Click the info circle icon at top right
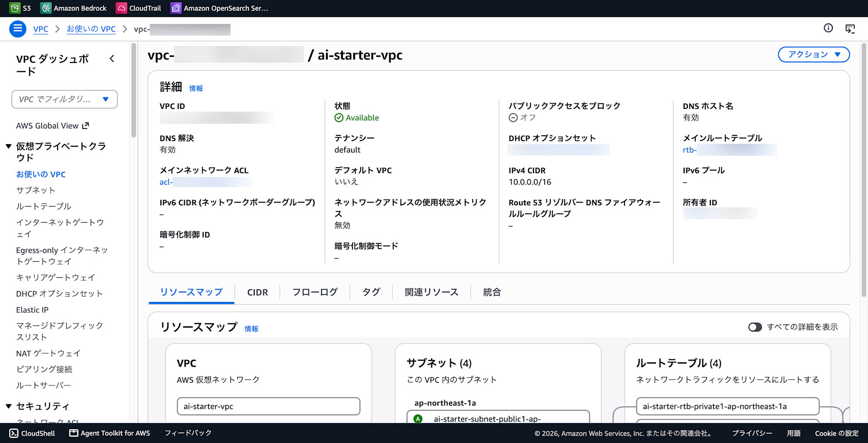The image size is (868, 443). click(x=828, y=28)
